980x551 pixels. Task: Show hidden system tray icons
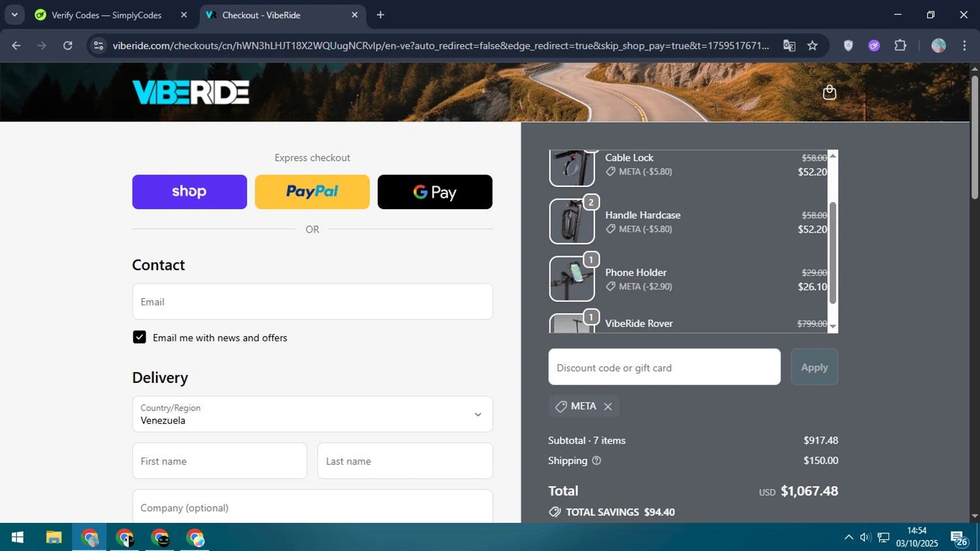pyautogui.click(x=849, y=537)
